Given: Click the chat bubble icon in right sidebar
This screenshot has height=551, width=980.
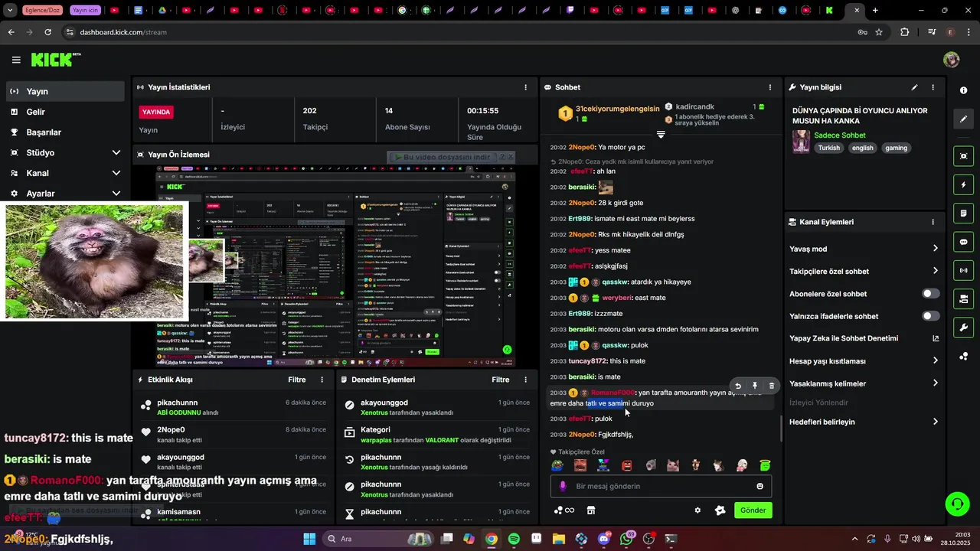Looking at the screenshot, I should pyautogui.click(x=963, y=242).
